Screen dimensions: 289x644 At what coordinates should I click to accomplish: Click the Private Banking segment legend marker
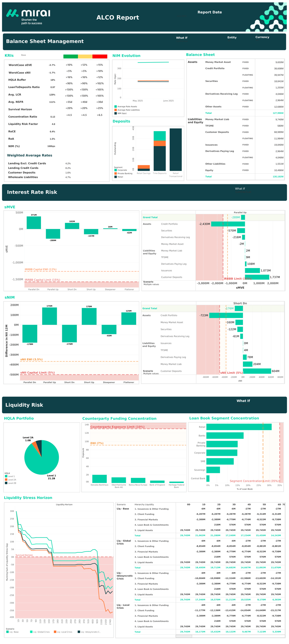point(116,174)
